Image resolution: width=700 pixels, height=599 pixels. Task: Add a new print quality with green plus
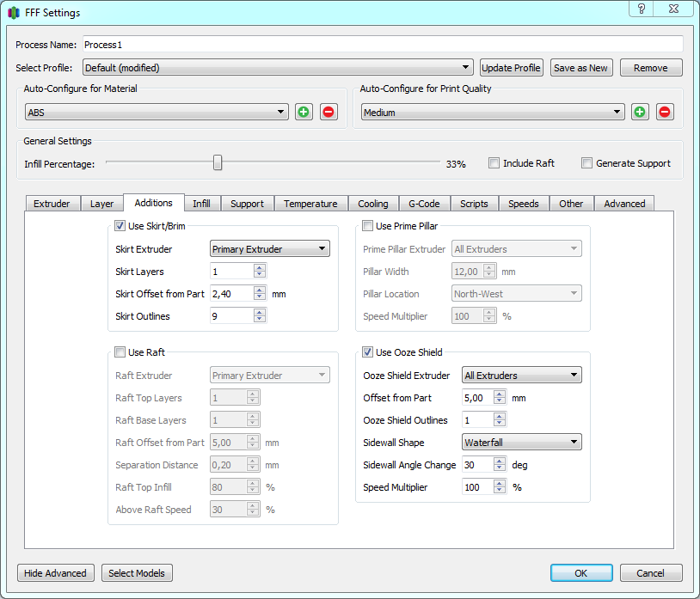coord(639,112)
